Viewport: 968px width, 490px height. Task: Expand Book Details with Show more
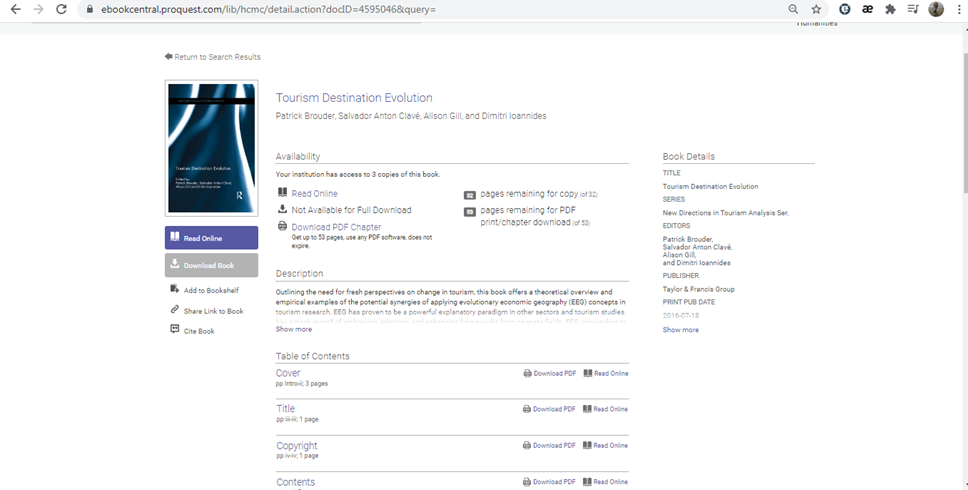pyautogui.click(x=681, y=330)
